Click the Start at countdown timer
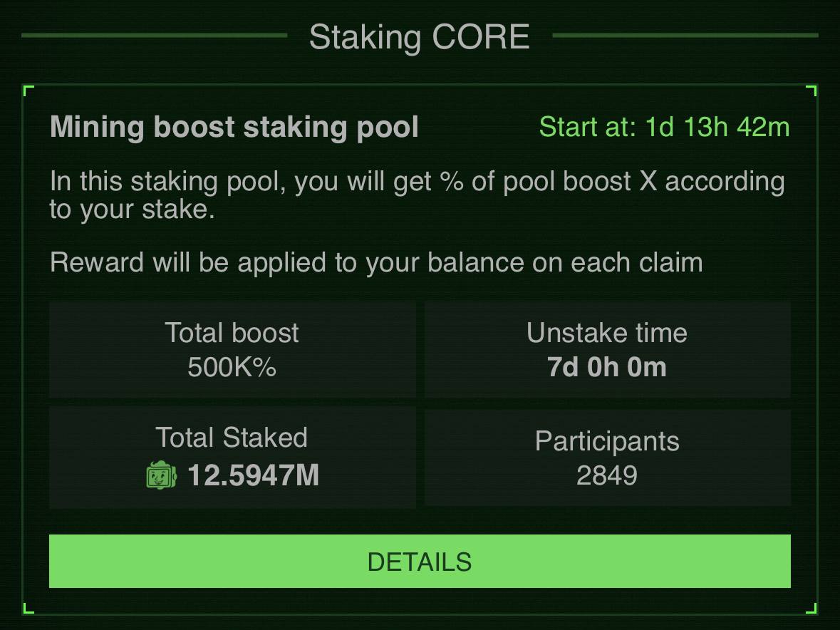Viewport: 840px width, 630px height. pos(664,127)
